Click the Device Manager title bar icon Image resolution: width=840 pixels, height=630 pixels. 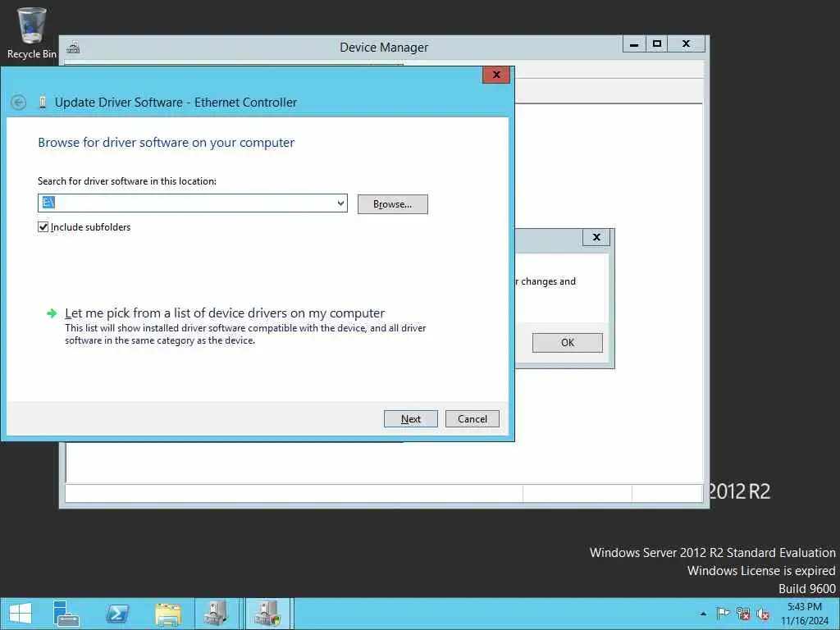[73, 48]
